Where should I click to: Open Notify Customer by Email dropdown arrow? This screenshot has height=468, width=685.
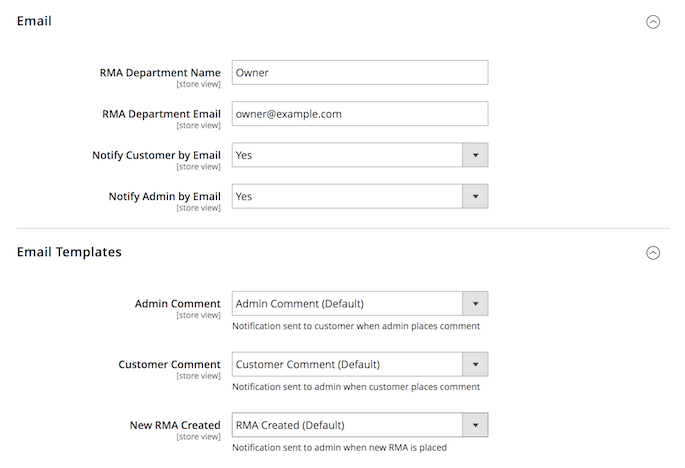475,155
